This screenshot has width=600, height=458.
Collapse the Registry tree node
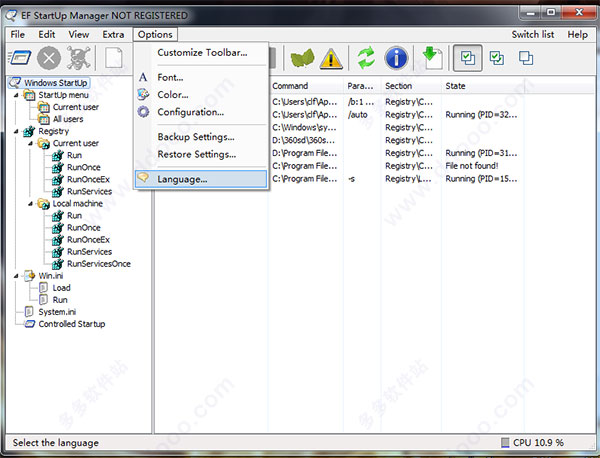coord(16,131)
